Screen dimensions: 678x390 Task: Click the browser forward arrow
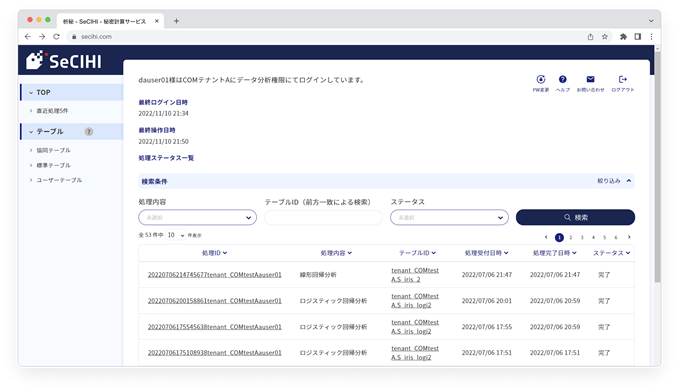point(42,37)
